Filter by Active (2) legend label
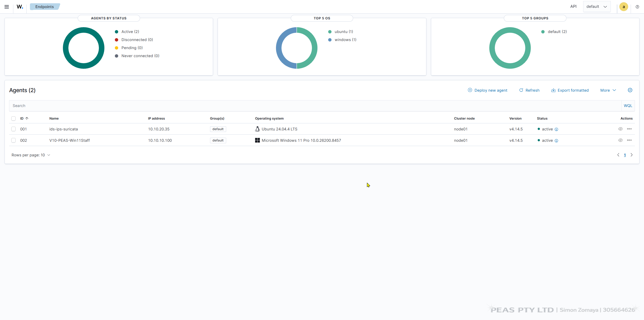The width and height of the screenshot is (644, 320). tap(130, 32)
